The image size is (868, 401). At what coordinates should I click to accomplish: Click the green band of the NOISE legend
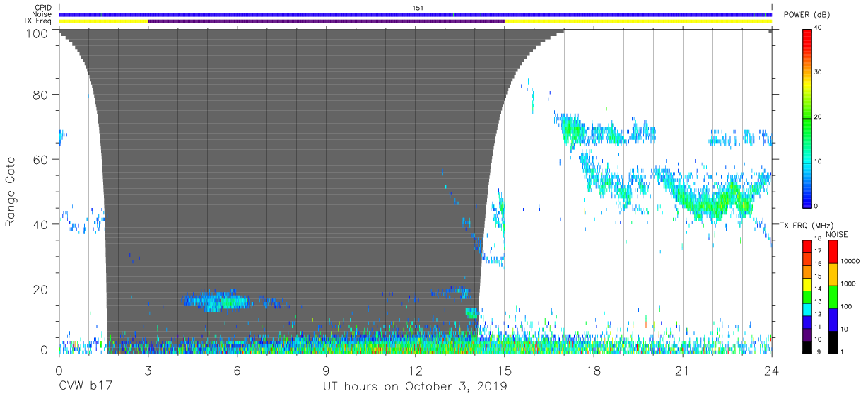(x=833, y=297)
